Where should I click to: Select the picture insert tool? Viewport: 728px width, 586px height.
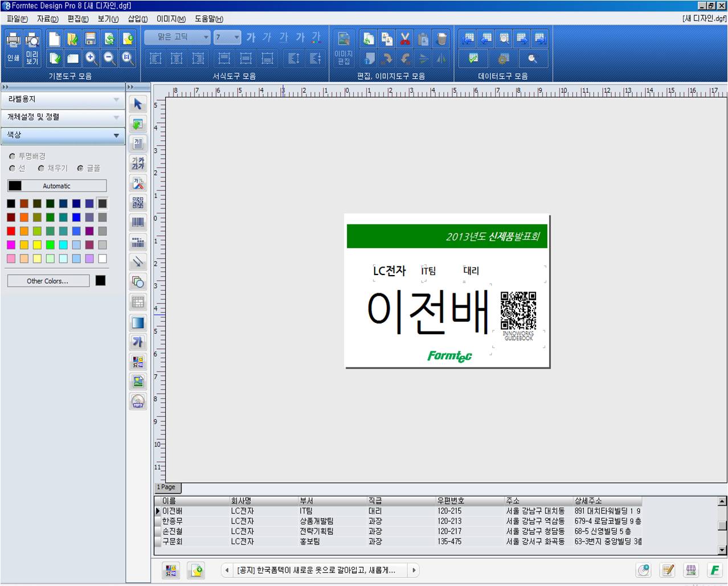tap(138, 382)
